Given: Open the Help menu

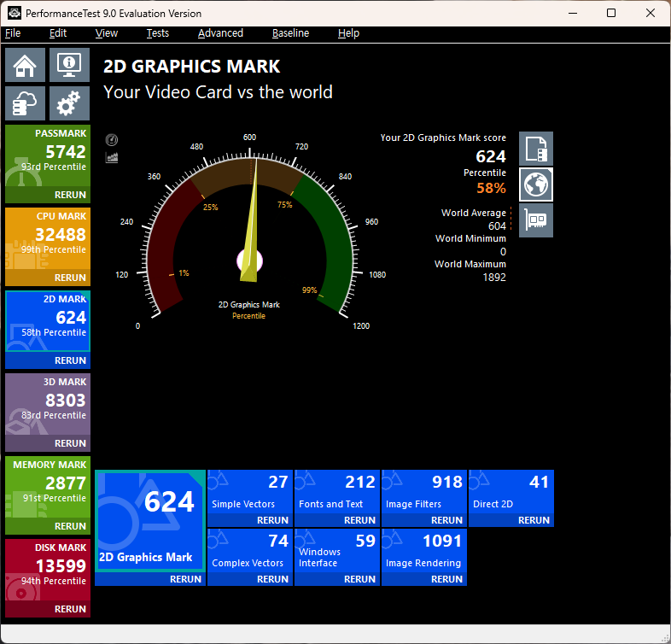Looking at the screenshot, I should [x=348, y=33].
